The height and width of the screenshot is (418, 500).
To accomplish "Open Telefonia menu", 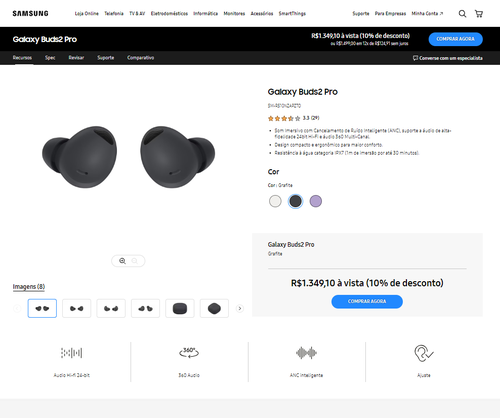I will pyautogui.click(x=114, y=14).
